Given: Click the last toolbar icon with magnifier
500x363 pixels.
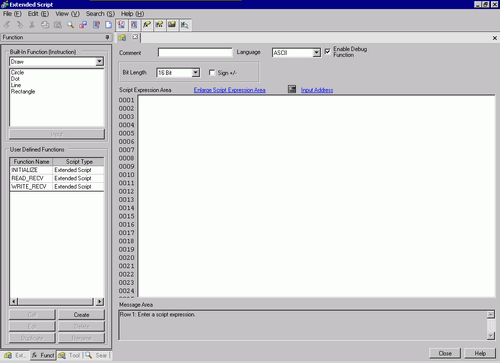Looking at the screenshot, I should pyautogui.click(x=185, y=25).
